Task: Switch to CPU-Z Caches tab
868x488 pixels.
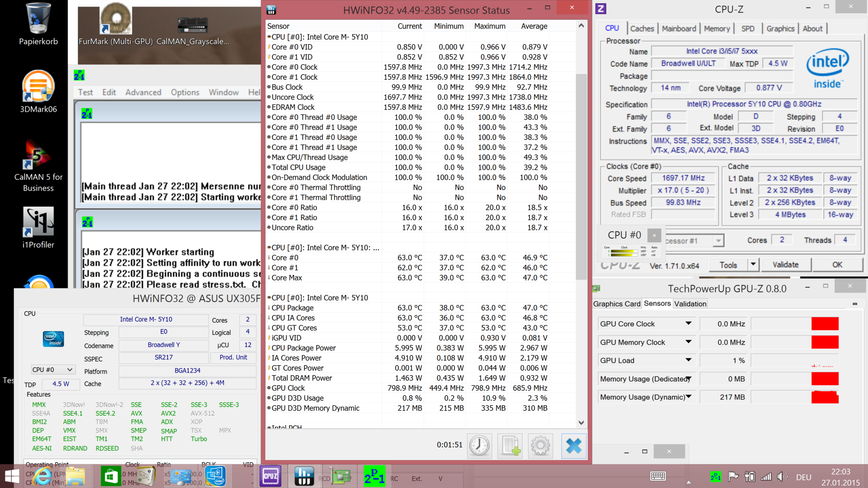Action: (x=642, y=28)
